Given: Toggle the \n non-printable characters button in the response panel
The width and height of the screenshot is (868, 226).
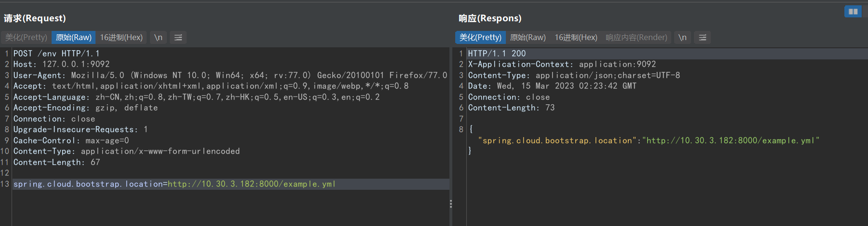Looking at the screenshot, I should click(682, 38).
